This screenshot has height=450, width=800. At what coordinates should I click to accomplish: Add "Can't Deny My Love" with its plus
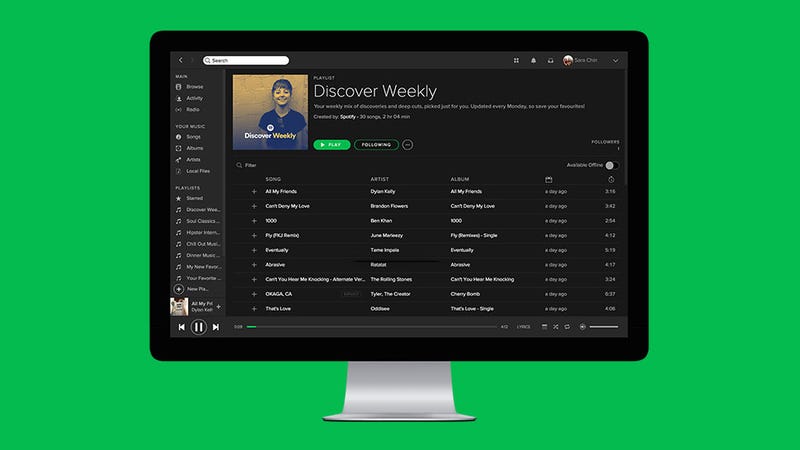tap(254, 206)
